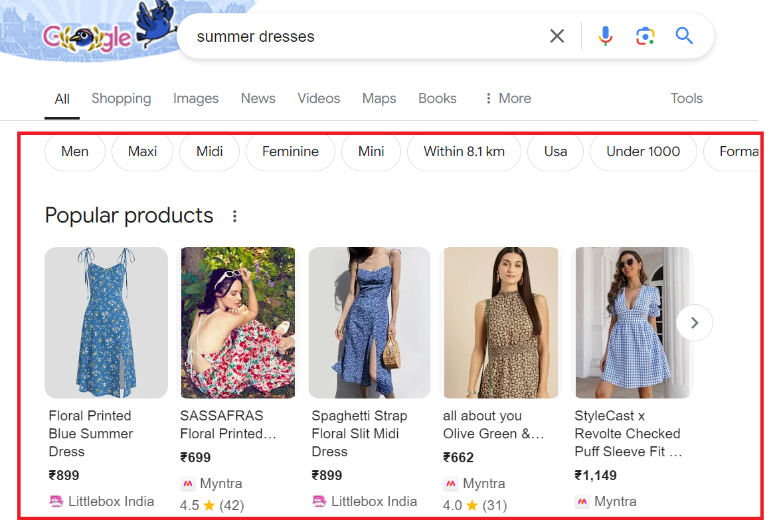771x532 pixels.
Task: Click the voice search microphone icon
Action: coord(604,36)
